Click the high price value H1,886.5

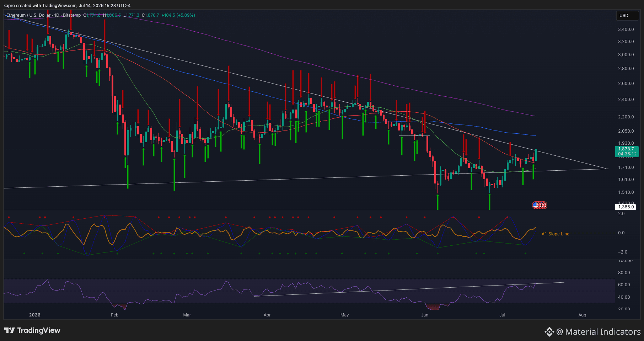coord(112,15)
